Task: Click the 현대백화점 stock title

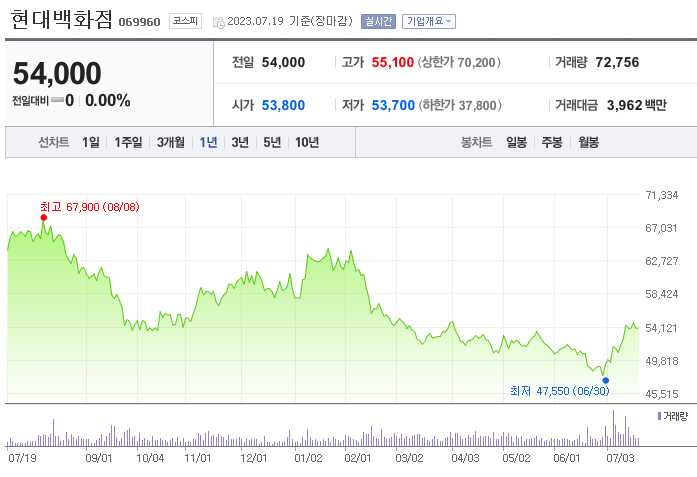Action: (x=61, y=20)
